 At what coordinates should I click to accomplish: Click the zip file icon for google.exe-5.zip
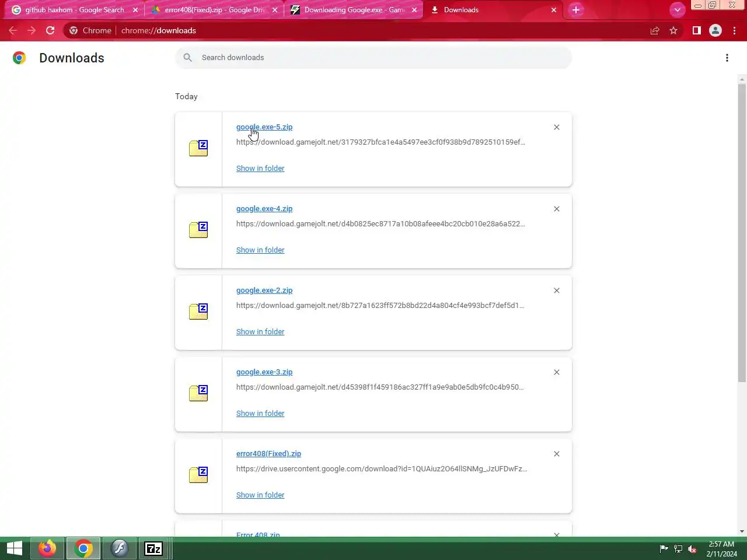point(198,148)
